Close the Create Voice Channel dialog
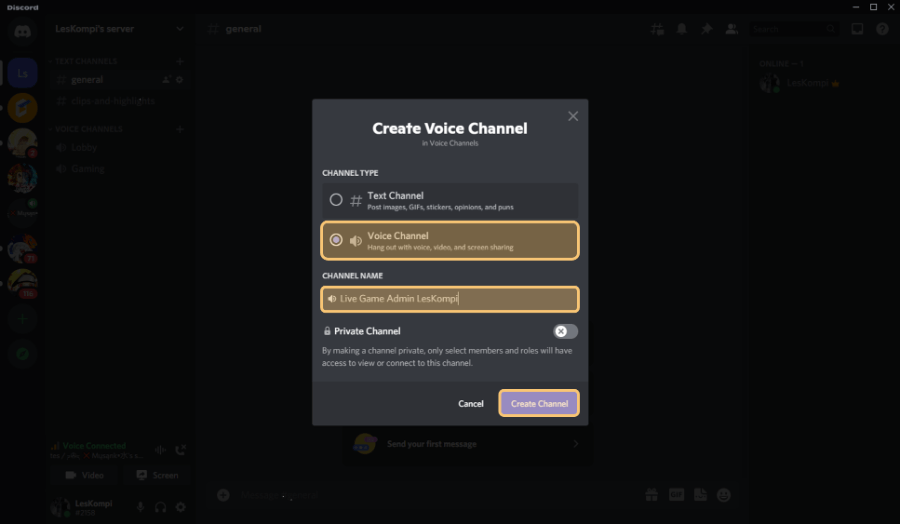900x524 pixels. point(573,116)
